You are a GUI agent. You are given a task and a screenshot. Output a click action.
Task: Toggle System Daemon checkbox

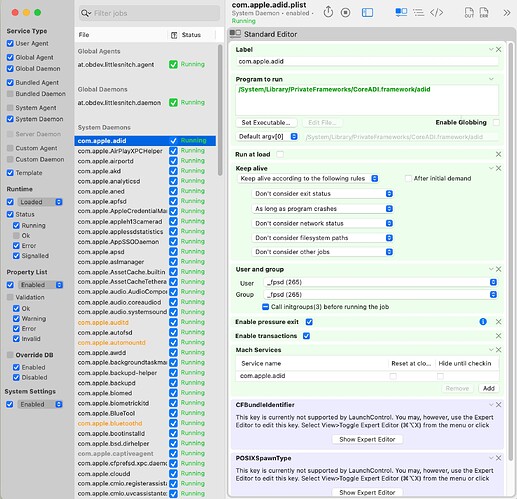pyautogui.click(x=10, y=119)
